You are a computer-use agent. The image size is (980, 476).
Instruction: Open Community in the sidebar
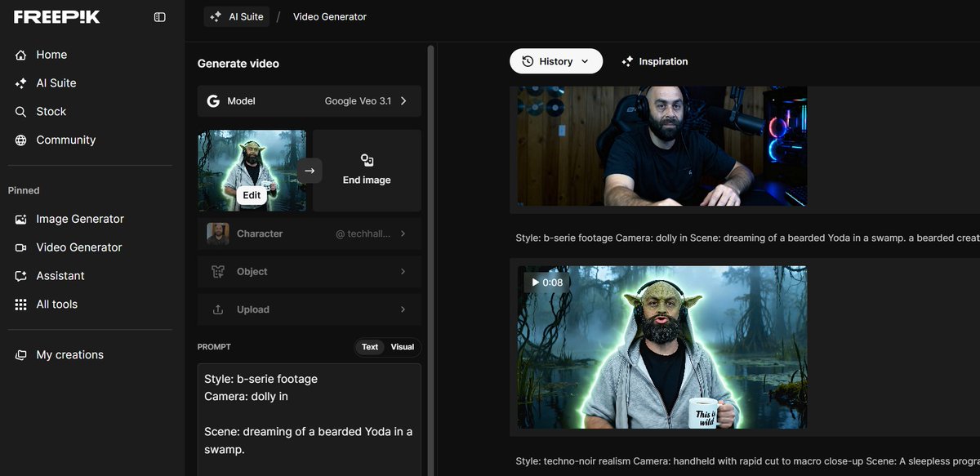pos(66,140)
